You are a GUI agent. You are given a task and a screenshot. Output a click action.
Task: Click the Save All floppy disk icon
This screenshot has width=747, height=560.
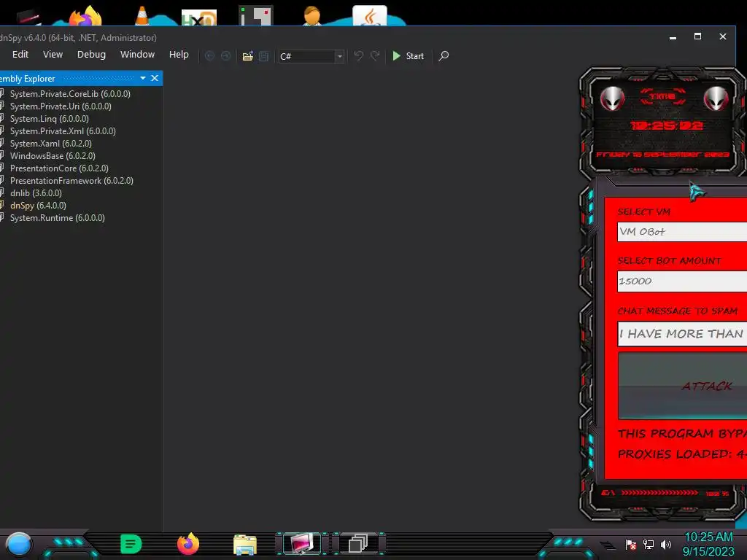263,56
